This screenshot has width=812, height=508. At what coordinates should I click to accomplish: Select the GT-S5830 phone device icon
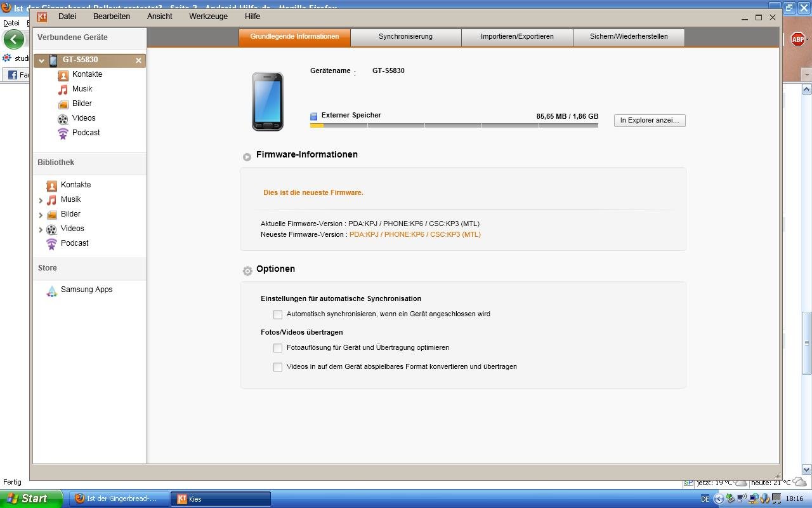coord(53,60)
